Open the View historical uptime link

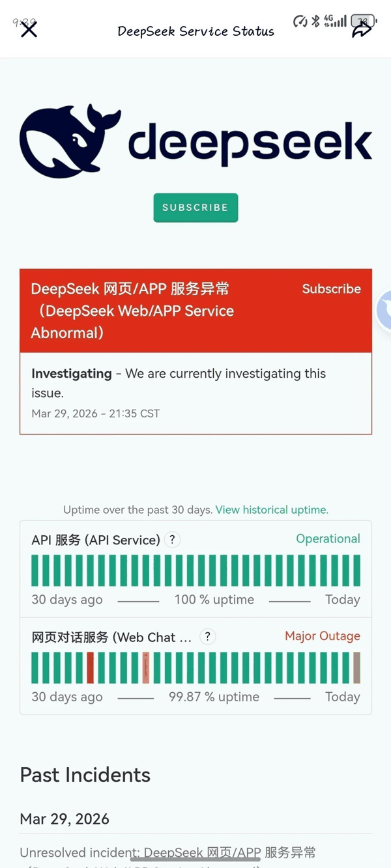tap(272, 510)
